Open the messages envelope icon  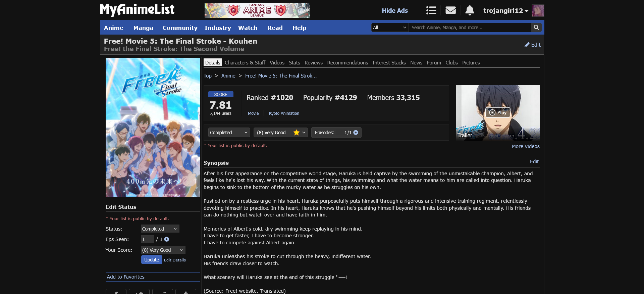450,10
